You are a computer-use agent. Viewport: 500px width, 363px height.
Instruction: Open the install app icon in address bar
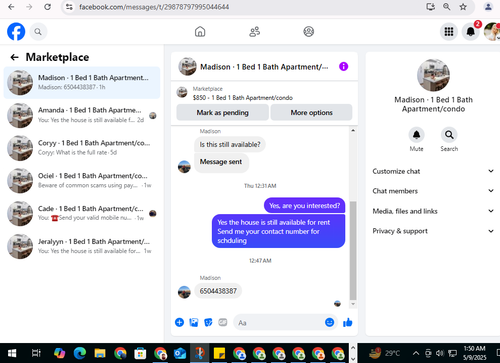click(x=430, y=7)
